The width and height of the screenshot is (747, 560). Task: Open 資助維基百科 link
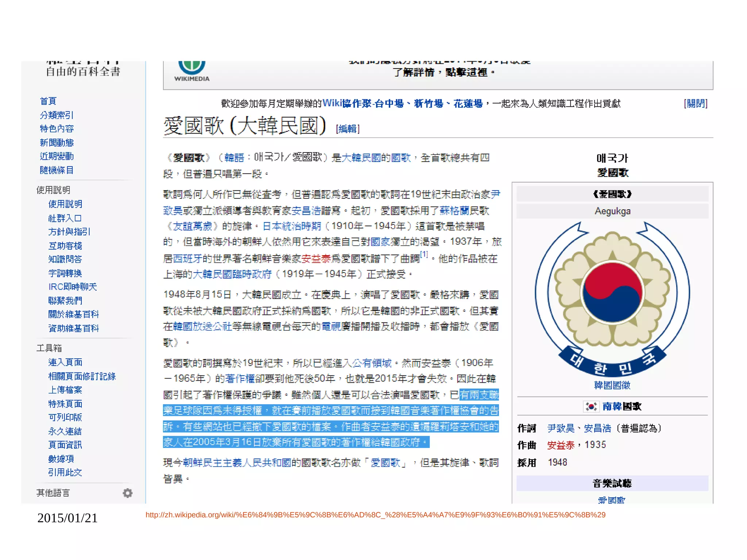(x=74, y=328)
